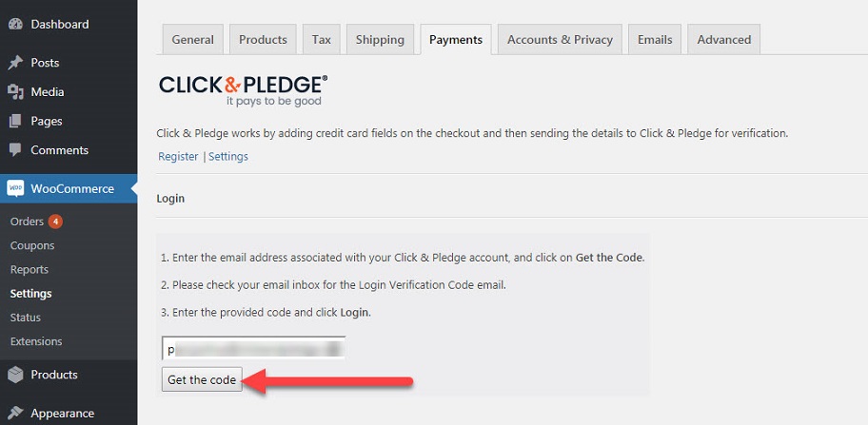This screenshot has height=425, width=868.
Task: Focus the email address input field
Action: pyautogui.click(x=253, y=349)
